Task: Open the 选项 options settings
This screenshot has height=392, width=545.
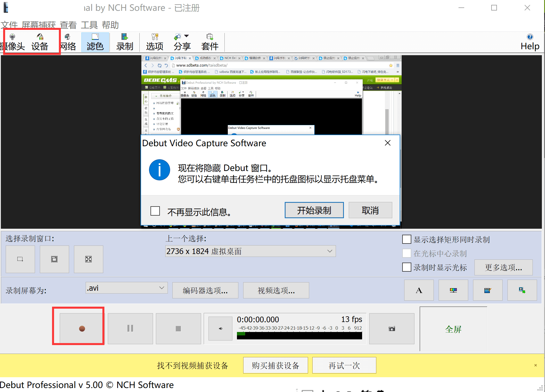Action: click(x=154, y=41)
